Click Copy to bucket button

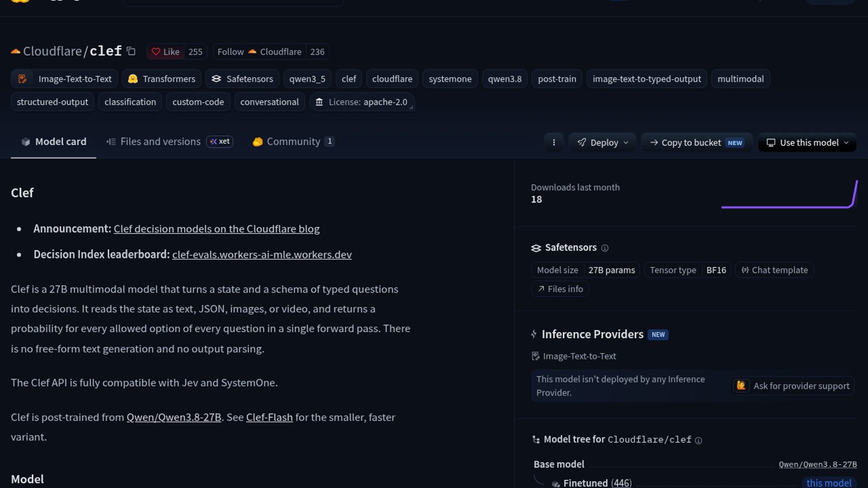(x=697, y=142)
